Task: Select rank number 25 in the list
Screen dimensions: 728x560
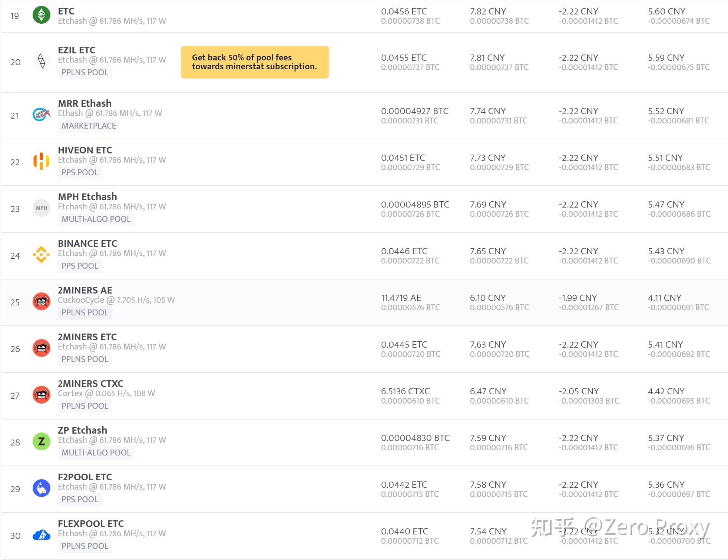Action: [x=15, y=302]
